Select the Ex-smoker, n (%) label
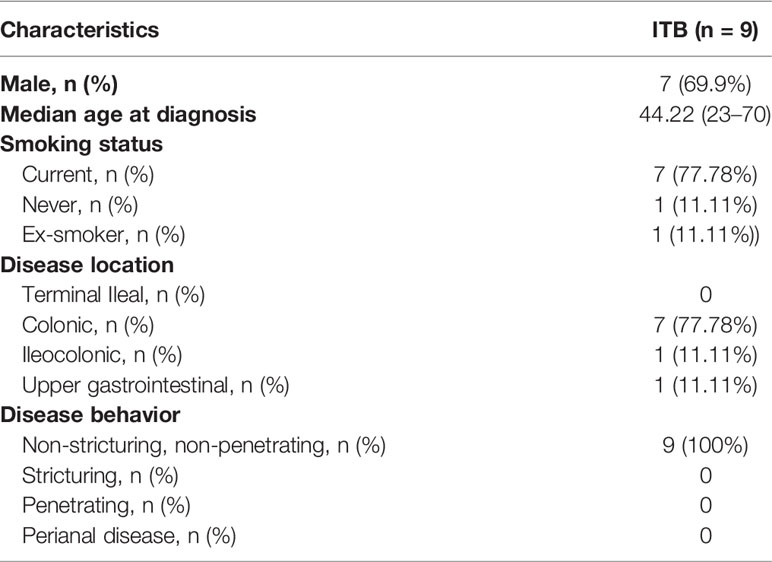 104,235
